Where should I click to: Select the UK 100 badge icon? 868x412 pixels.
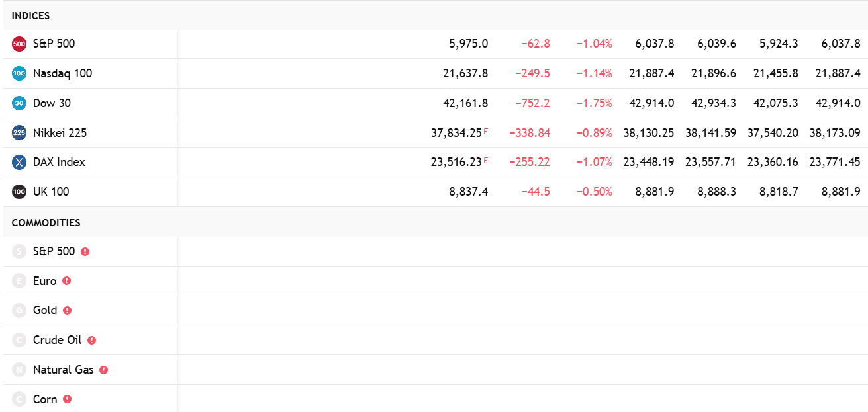(x=18, y=192)
